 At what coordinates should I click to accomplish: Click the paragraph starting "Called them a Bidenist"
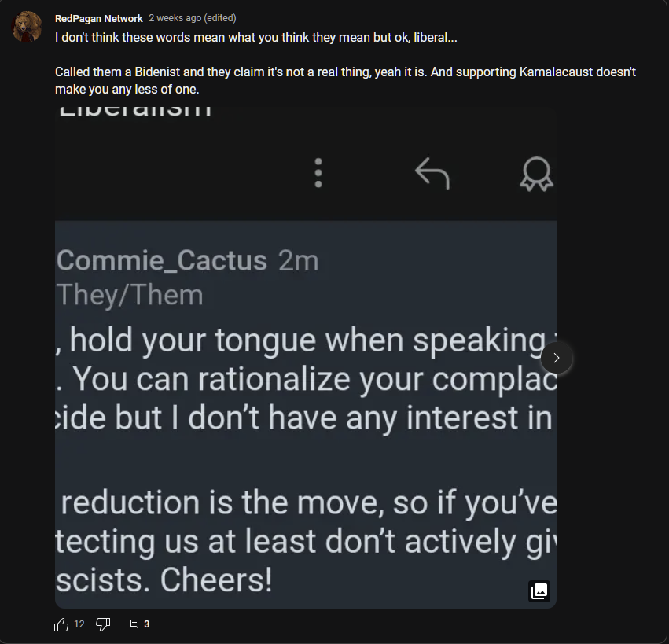[x=345, y=80]
